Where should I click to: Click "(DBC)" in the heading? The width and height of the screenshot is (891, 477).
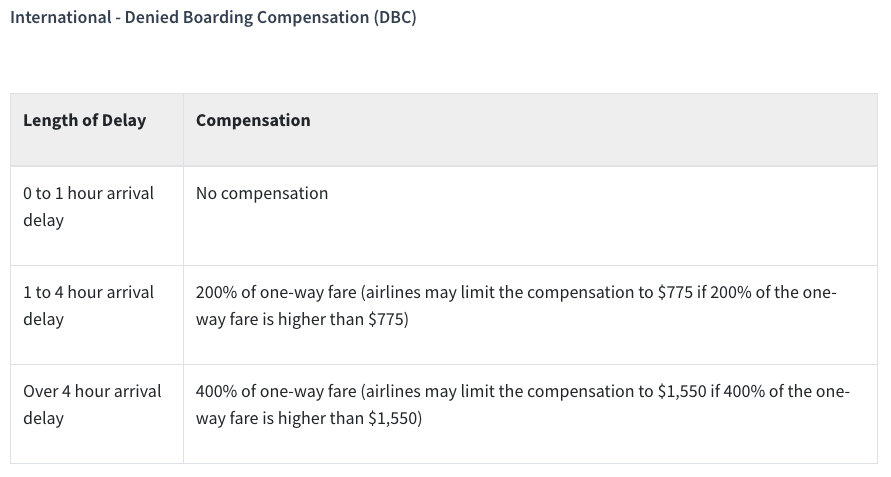point(394,18)
